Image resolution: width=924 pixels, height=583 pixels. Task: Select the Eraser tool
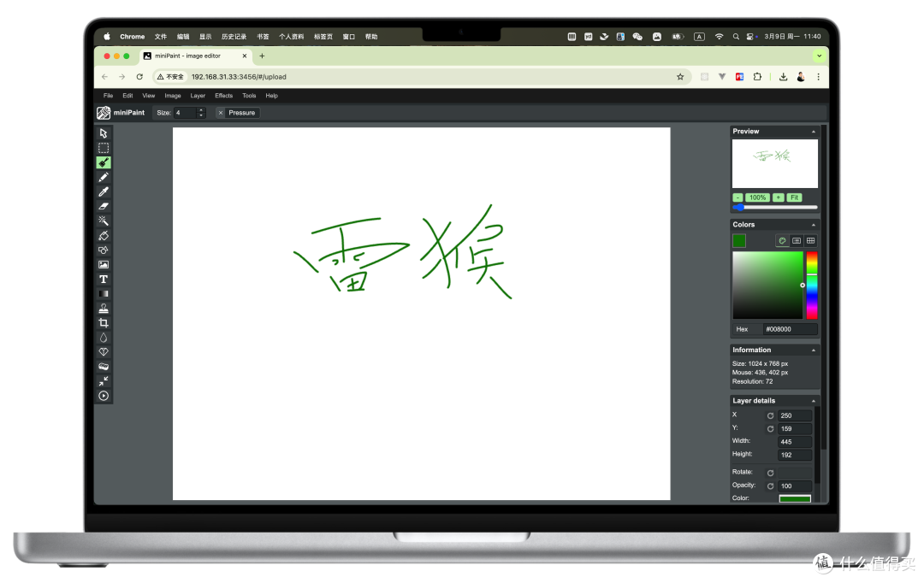(104, 206)
